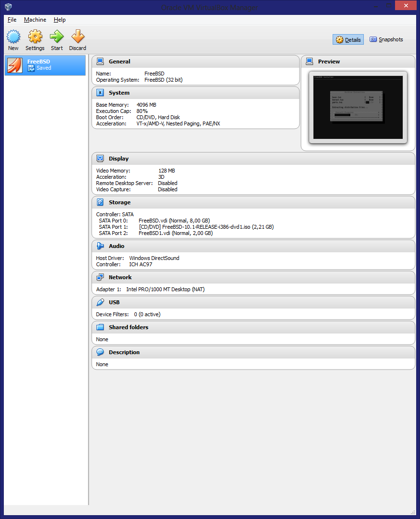Click the FreeBSD1.vdi disk entry

pos(176,234)
